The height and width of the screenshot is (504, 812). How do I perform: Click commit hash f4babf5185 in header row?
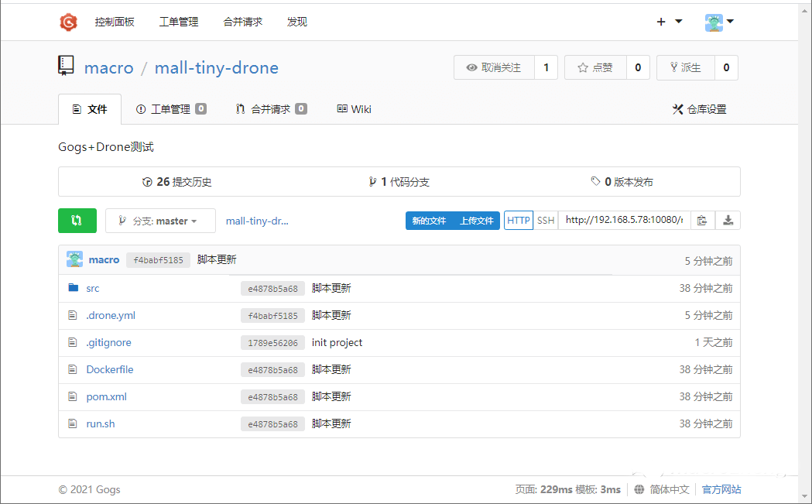(x=159, y=260)
